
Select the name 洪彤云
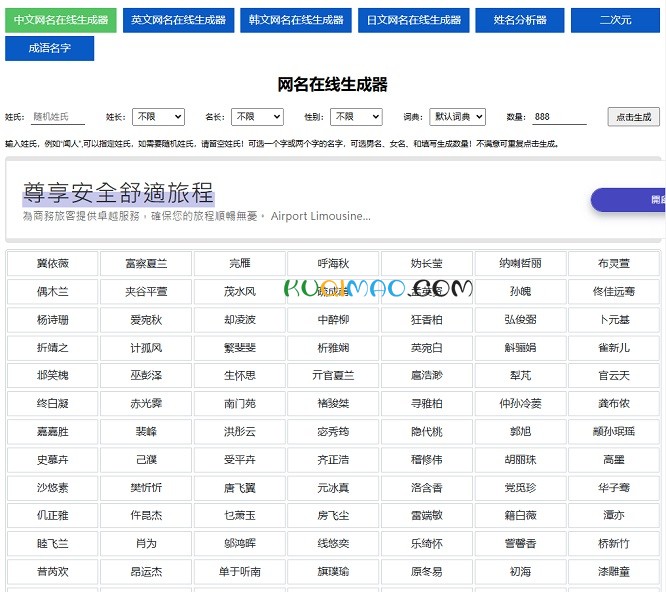(x=240, y=432)
